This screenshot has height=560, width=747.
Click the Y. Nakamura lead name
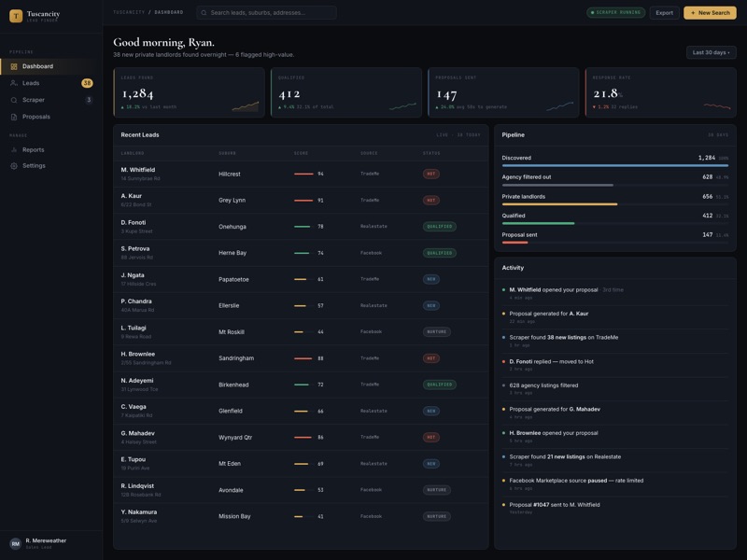[x=138, y=512]
